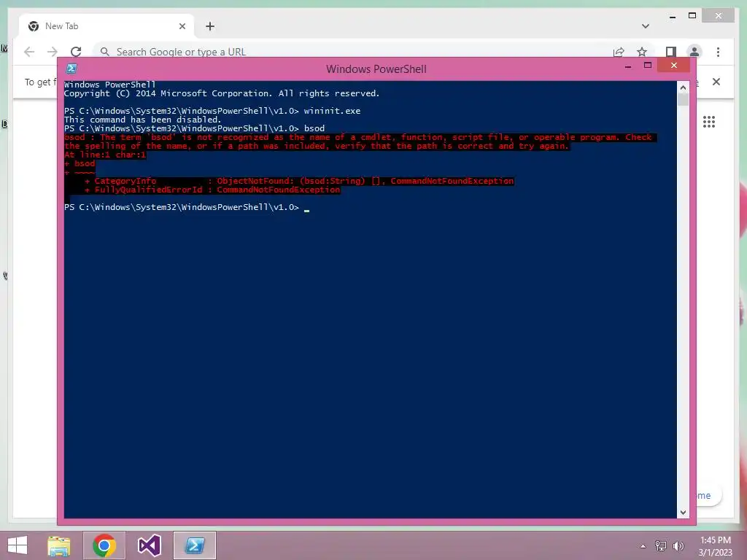This screenshot has width=747, height=560.
Task: Expand Chrome tab search chevron
Action: (646, 26)
